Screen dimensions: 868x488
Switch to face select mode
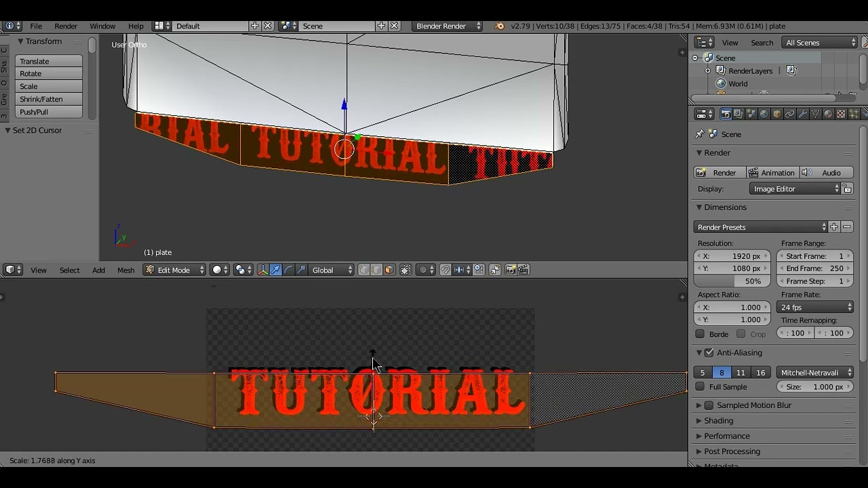pos(389,270)
